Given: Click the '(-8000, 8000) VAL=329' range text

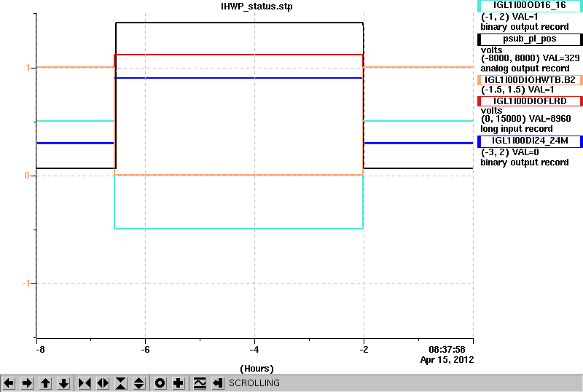Looking at the screenshot, I should 531,58.
